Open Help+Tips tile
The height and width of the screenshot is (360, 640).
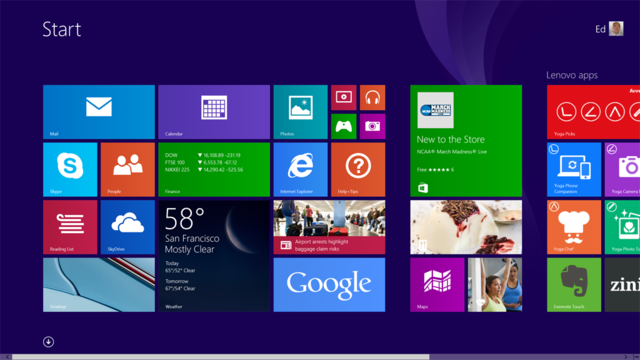point(358,169)
